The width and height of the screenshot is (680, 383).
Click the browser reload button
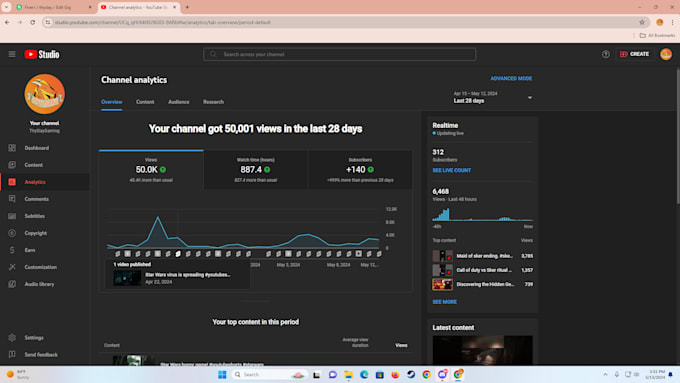[x=33, y=22]
